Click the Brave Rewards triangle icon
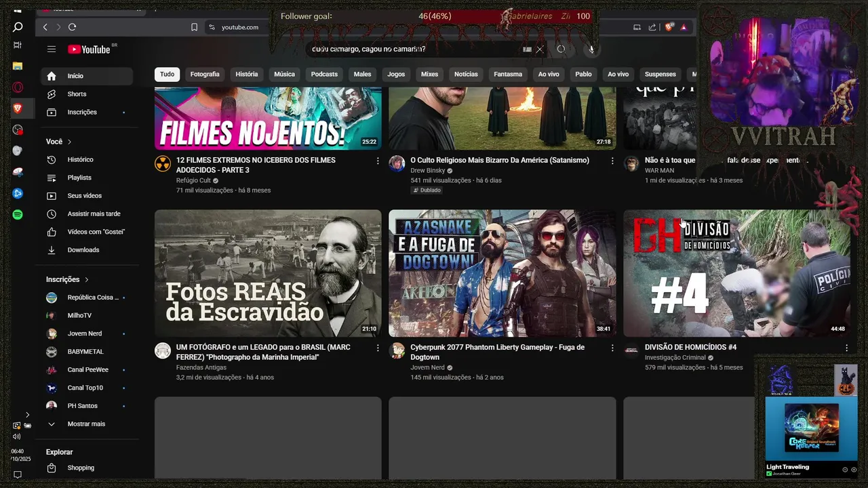Screen dimensions: 868x488 coord(684,27)
